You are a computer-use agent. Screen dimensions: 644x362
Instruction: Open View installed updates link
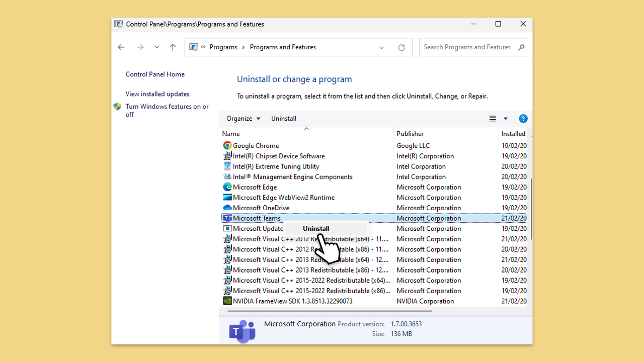coord(157,94)
